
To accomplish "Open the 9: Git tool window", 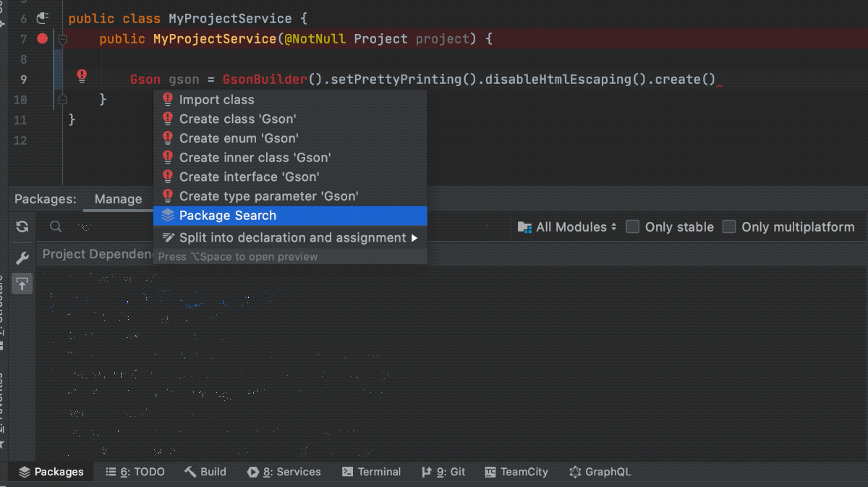I will (443, 472).
